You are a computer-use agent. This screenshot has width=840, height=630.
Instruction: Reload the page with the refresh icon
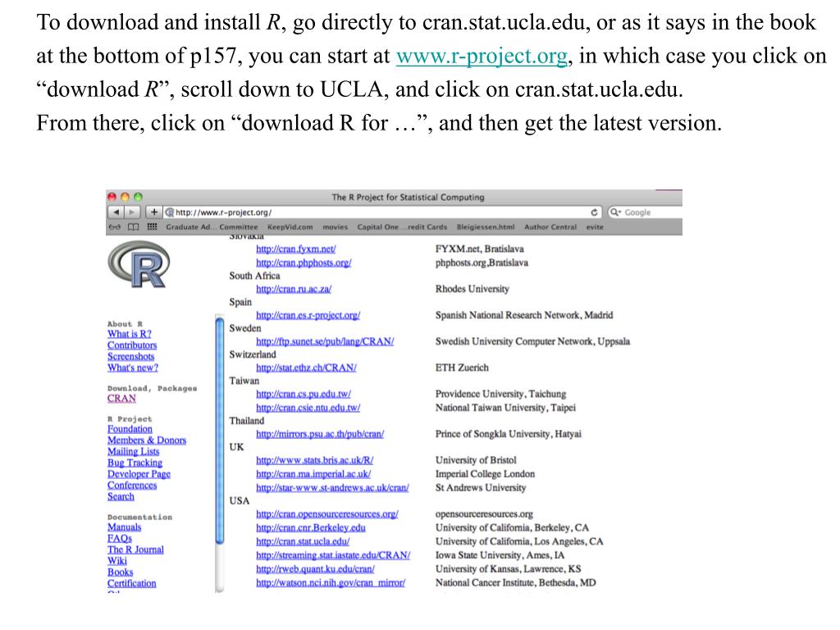tap(594, 212)
